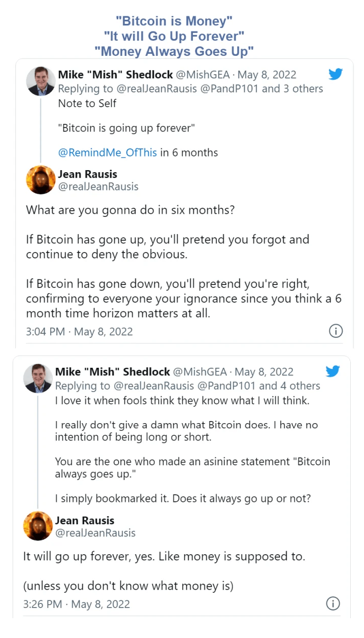The image size is (364, 638).
Task: Open the info icon beside the 3:04 PM timestamp
Action: coord(336,331)
